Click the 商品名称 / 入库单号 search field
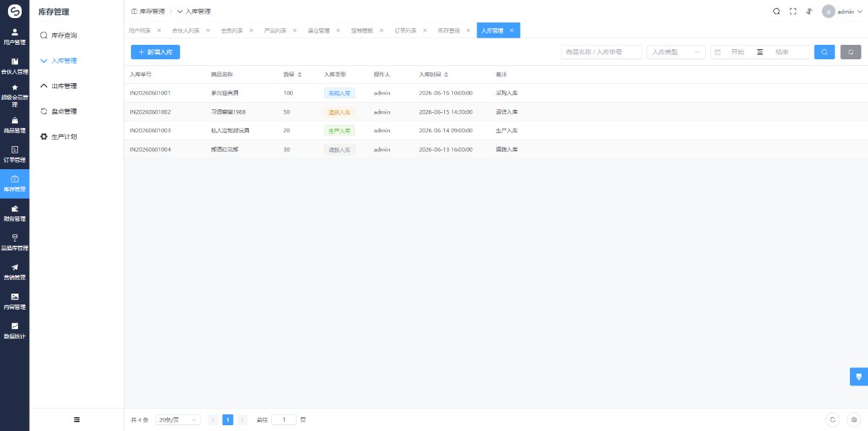Viewport: 868px width, 431px height. (602, 52)
